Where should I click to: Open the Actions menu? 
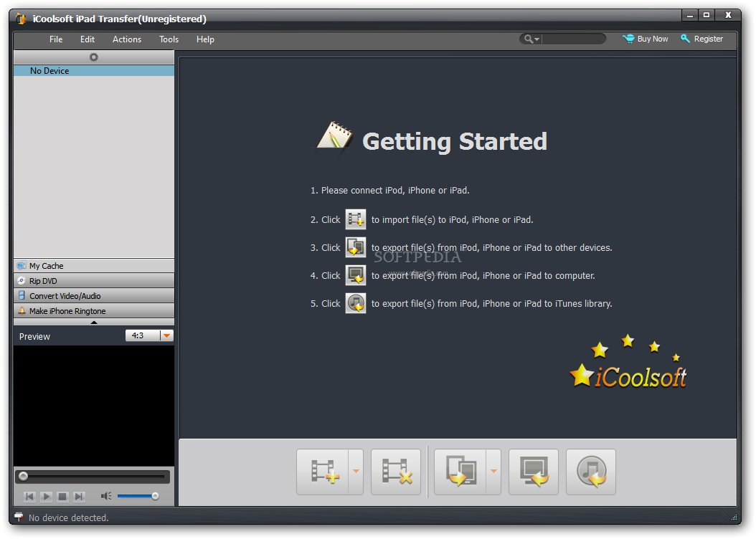[127, 39]
